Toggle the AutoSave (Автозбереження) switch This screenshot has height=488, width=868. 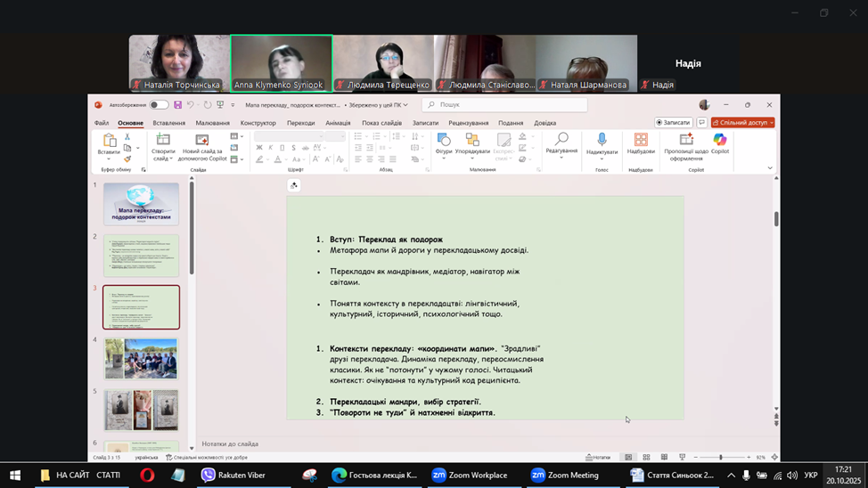[158, 105]
